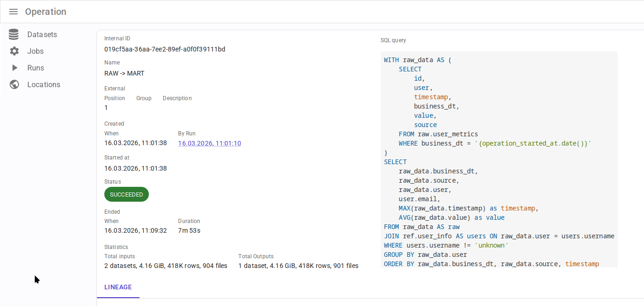
Task: Click the AVG(raw_data.value) line
Action: coord(452,217)
